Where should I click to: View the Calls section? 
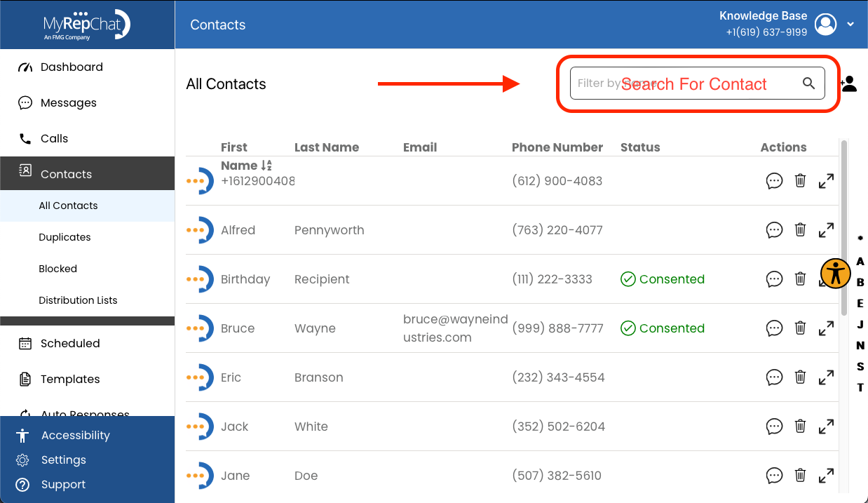coord(53,138)
